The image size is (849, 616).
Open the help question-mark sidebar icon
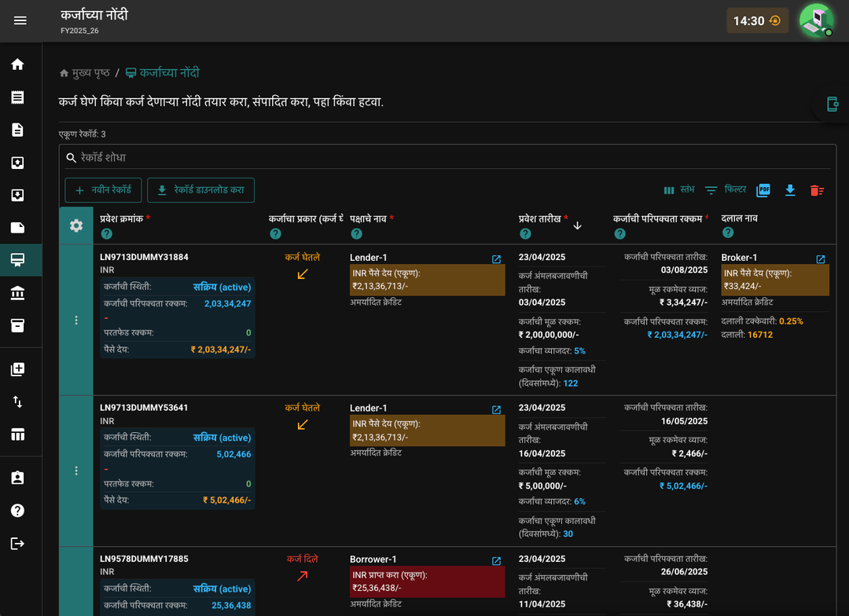coord(17,511)
